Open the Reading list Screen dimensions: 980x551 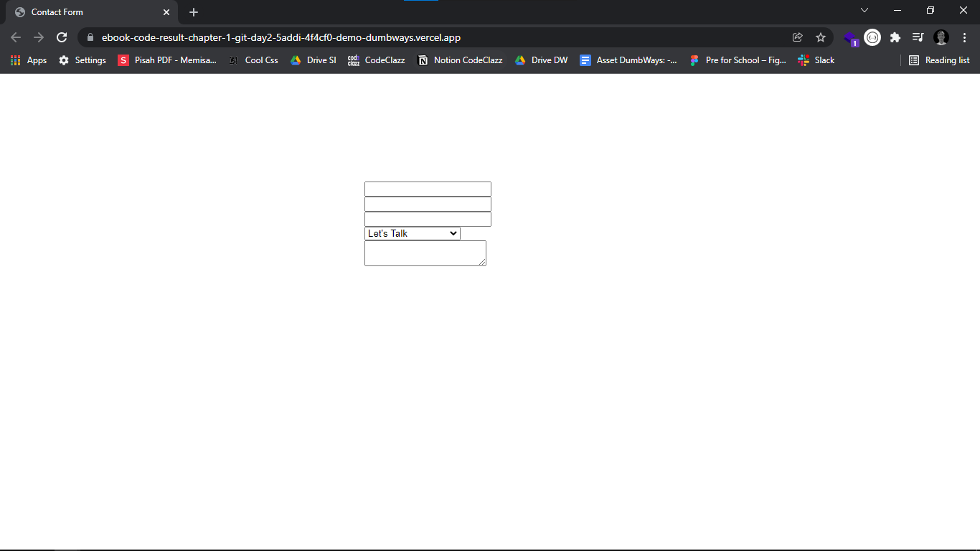coord(939,60)
